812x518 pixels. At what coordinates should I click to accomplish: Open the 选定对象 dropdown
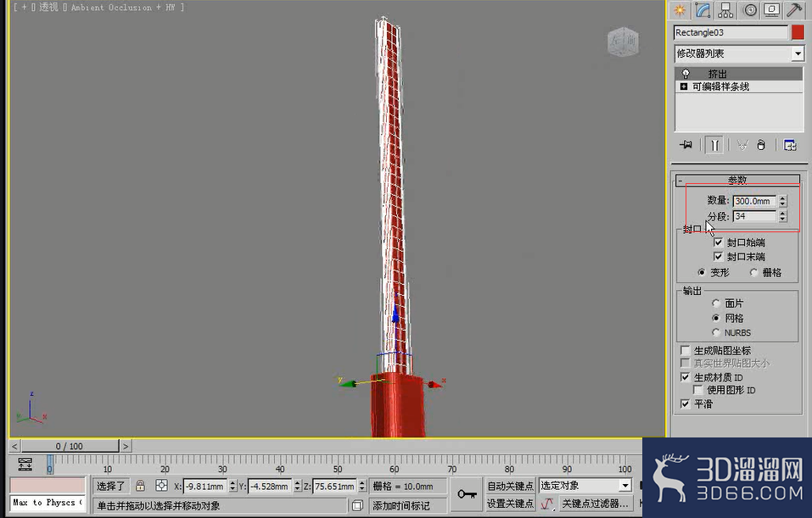click(585, 486)
